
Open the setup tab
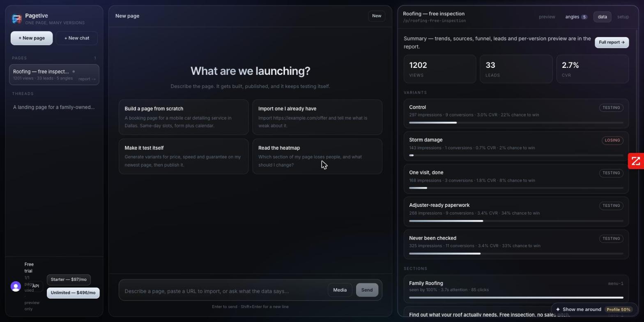coord(623,17)
